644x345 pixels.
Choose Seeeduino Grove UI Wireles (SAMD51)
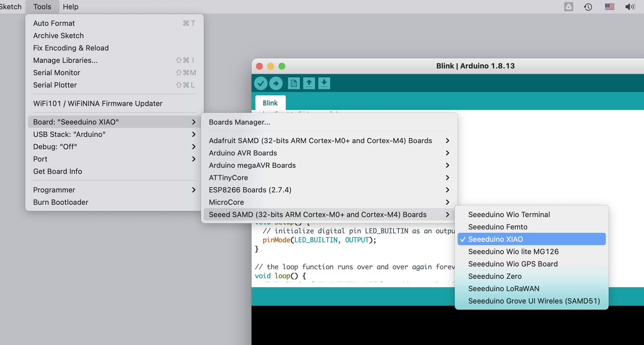click(531, 301)
